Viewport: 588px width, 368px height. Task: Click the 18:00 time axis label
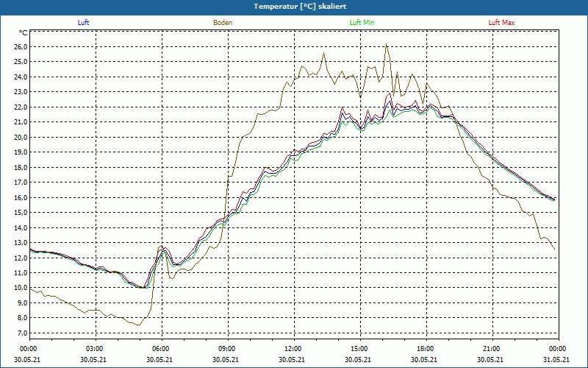pos(426,349)
